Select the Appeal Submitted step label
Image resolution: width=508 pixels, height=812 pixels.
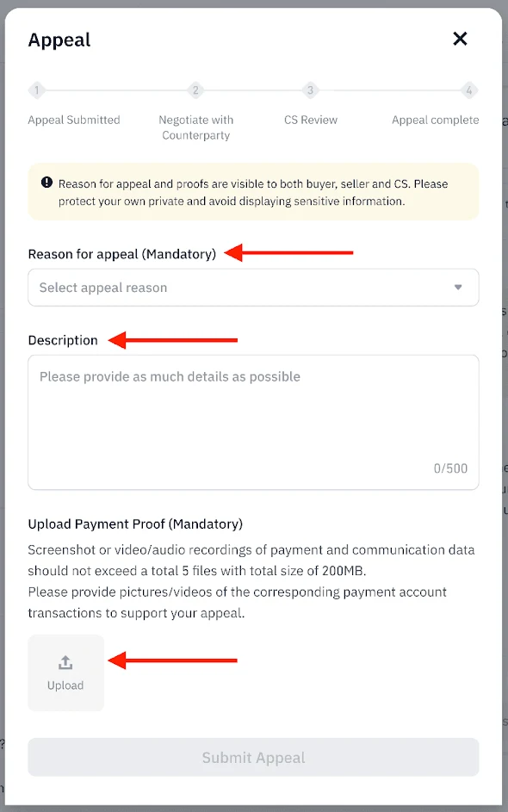[x=74, y=120]
